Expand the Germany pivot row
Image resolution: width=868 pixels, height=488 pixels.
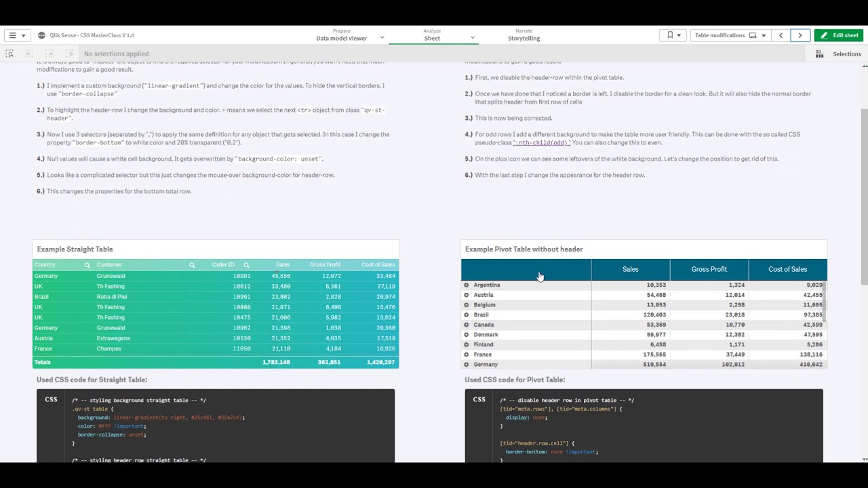[x=467, y=365]
